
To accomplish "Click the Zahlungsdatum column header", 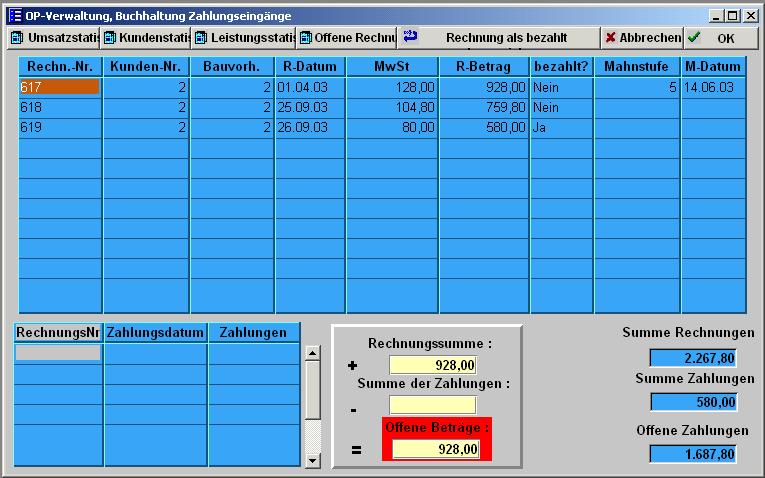I will 155,333.
